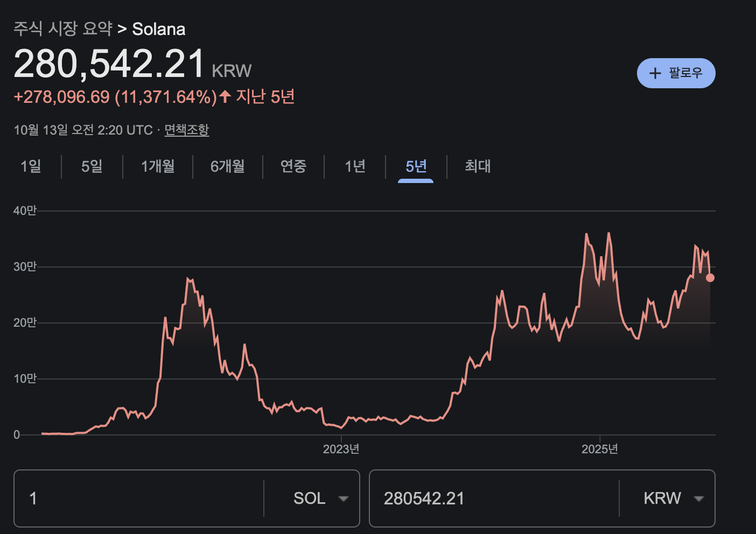Click the 팔로우 follow button

click(x=676, y=73)
